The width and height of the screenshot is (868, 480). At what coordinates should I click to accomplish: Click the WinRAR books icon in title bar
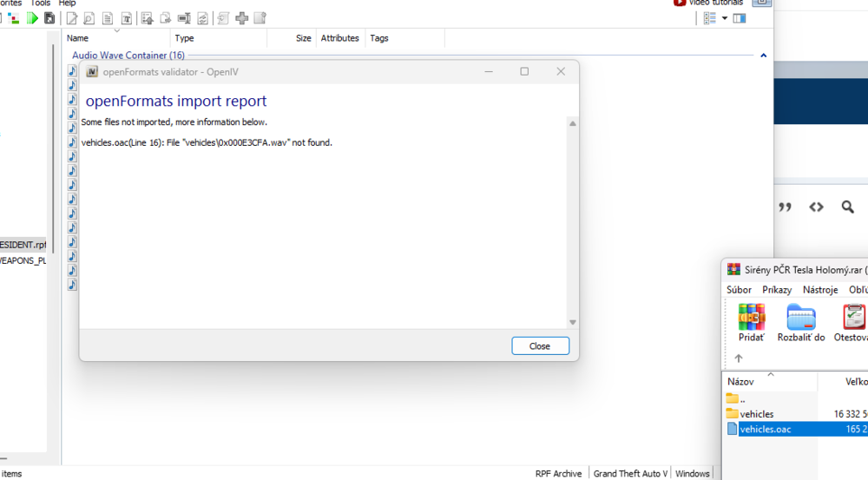733,270
